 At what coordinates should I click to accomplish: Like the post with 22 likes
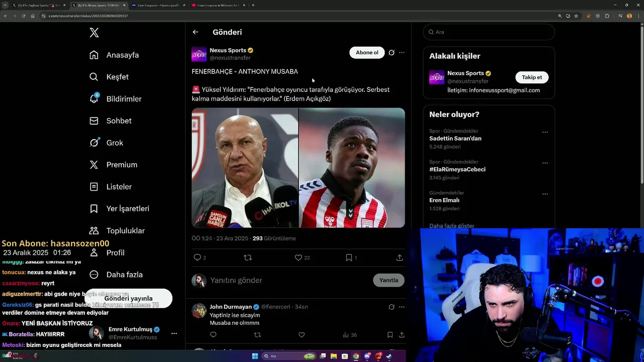click(302, 257)
